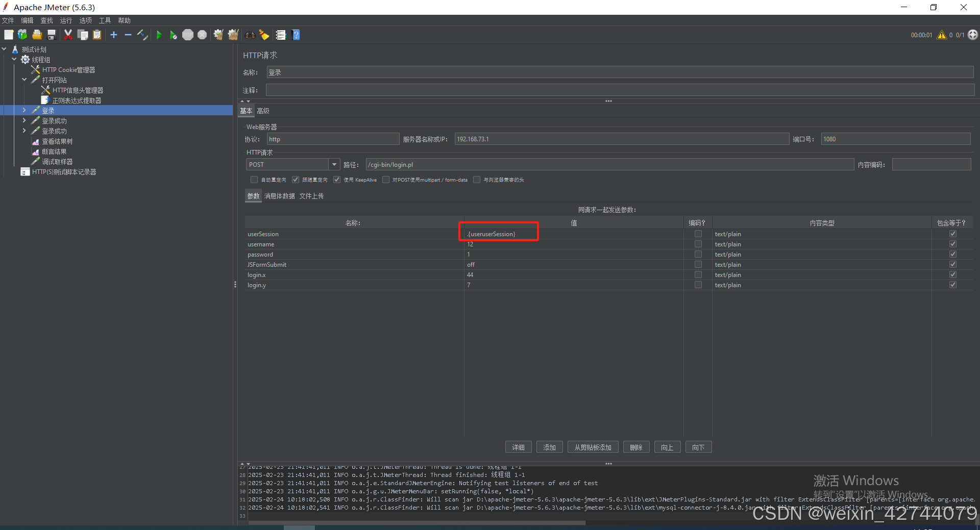
Task: Open the 编辑 menu
Action: point(27,20)
